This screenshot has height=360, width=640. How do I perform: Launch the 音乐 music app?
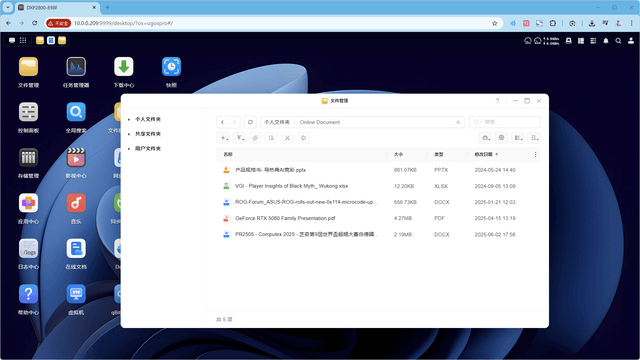[x=76, y=203]
